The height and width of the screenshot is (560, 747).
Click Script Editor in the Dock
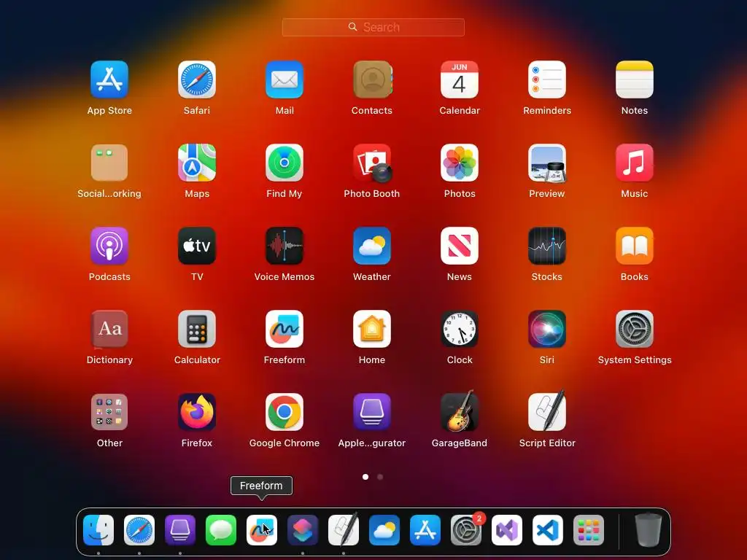[x=344, y=529]
